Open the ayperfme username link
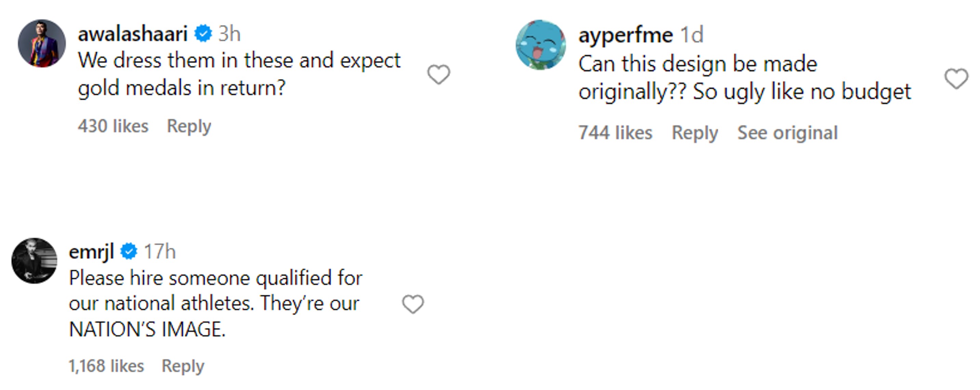This screenshot has height=390, width=980. [625, 35]
